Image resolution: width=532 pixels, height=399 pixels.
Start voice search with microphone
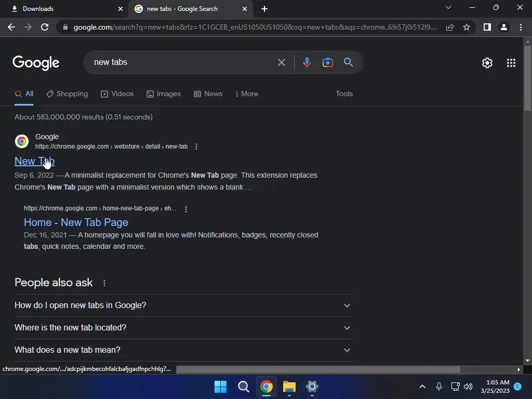point(307,62)
